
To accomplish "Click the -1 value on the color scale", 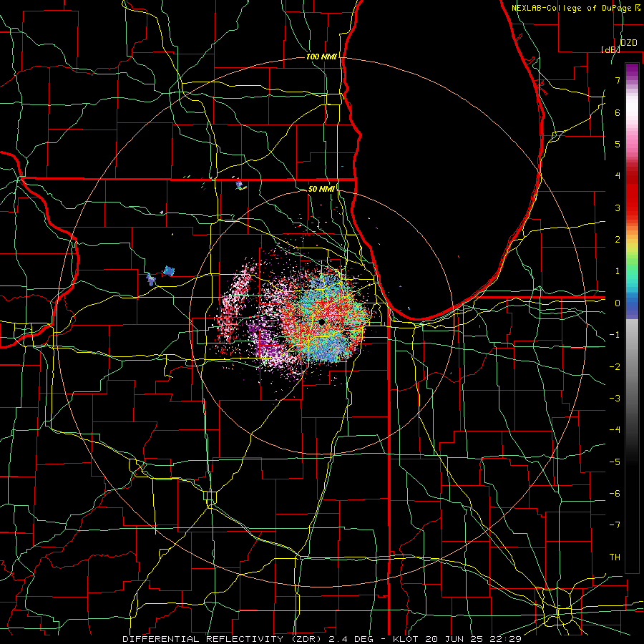I will (x=615, y=335).
